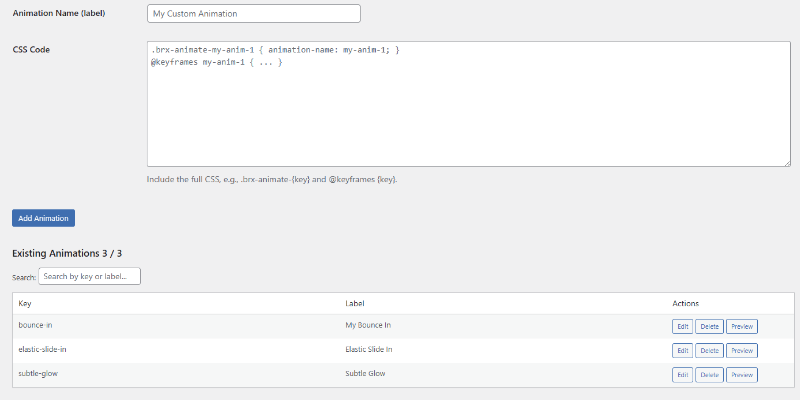Edit the elastic-slide-in animation
This screenshot has height=400, width=800.
682,350
